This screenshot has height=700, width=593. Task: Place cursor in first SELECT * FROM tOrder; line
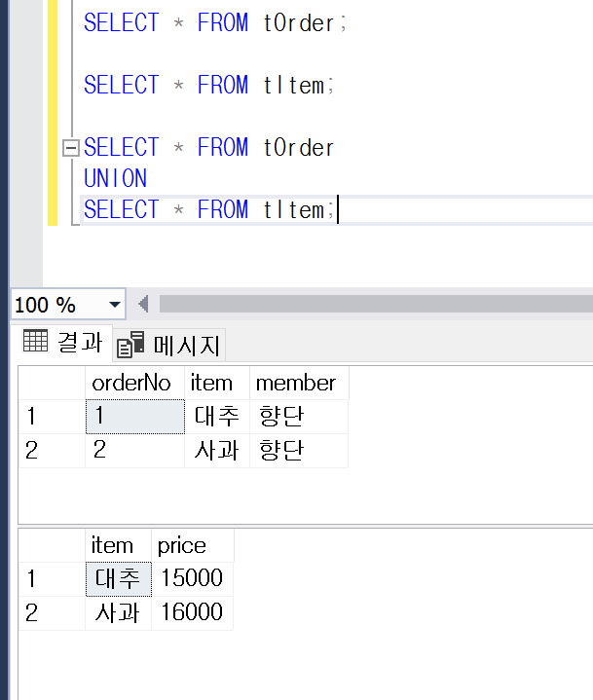(215, 22)
